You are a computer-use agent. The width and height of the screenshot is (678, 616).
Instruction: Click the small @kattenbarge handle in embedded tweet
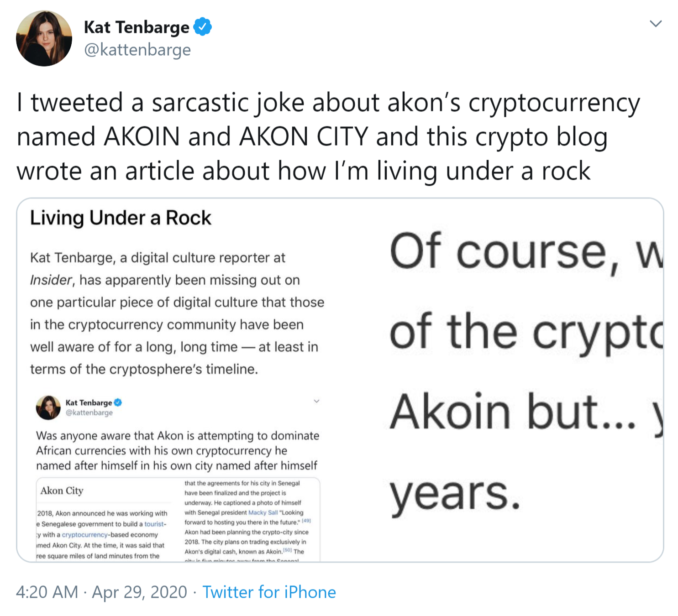pyautogui.click(x=89, y=412)
